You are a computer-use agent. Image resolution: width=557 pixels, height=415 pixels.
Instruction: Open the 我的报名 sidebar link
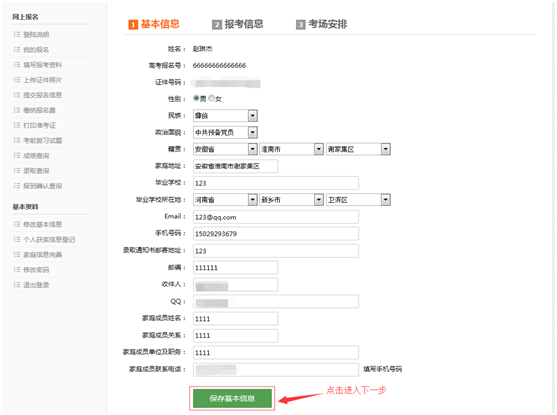click(x=36, y=50)
